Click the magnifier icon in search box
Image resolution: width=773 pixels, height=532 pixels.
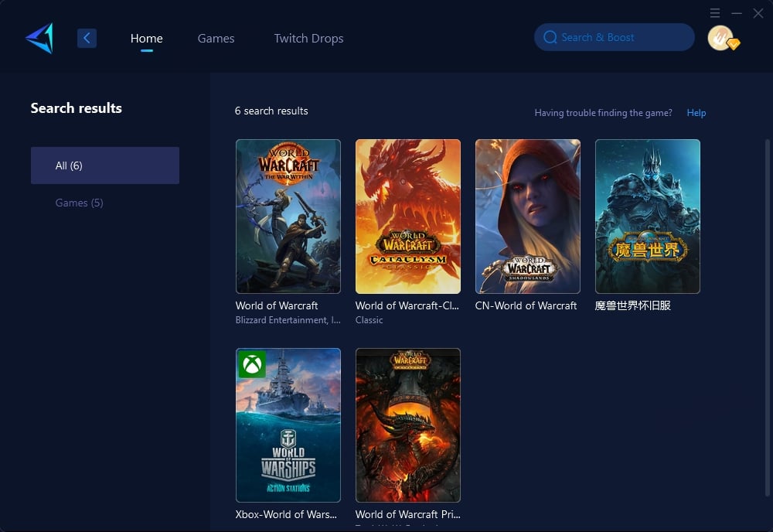click(x=550, y=37)
